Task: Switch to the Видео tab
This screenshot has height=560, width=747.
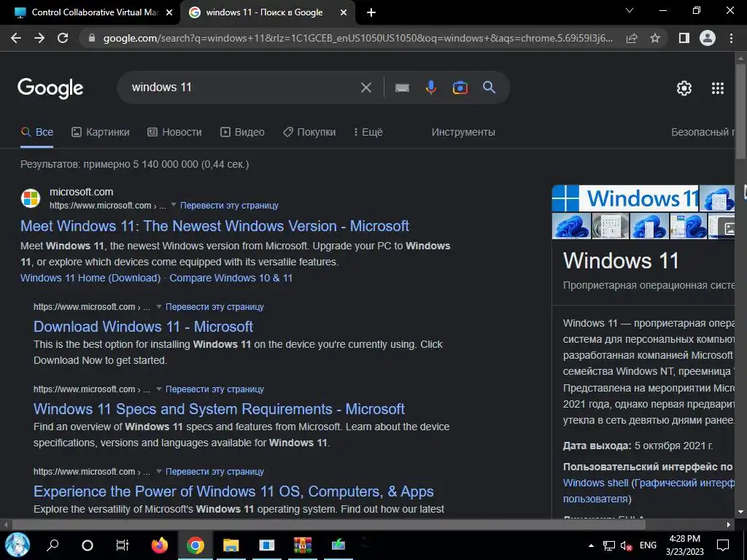Action: point(242,132)
